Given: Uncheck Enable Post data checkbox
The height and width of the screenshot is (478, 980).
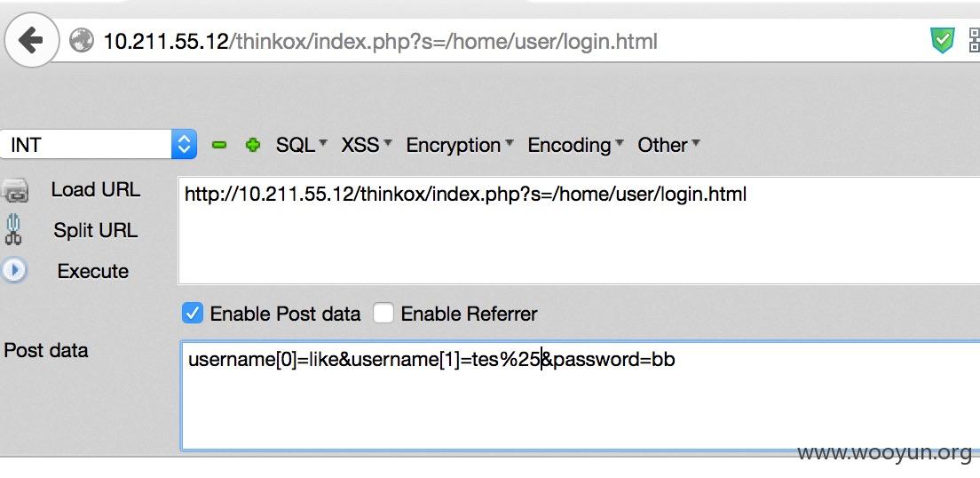Looking at the screenshot, I should coord(193,313).
